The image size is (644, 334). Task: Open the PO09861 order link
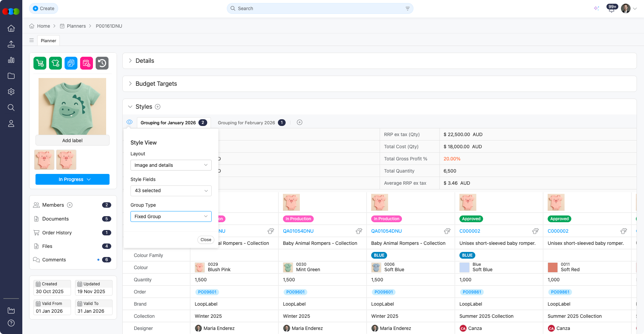point(472,292)
